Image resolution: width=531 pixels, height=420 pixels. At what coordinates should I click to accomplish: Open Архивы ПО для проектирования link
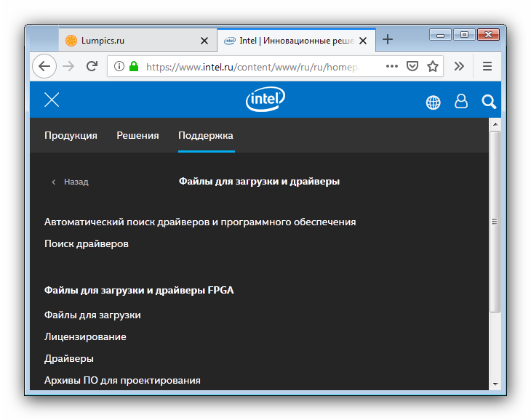pyautogui.click(x=122, y=381)
